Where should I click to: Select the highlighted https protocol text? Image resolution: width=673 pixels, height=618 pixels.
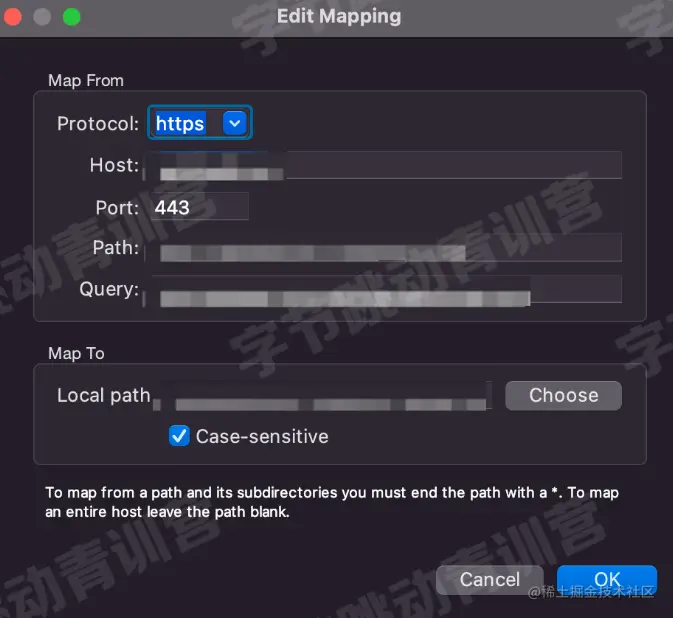click(x=180, y=123)
